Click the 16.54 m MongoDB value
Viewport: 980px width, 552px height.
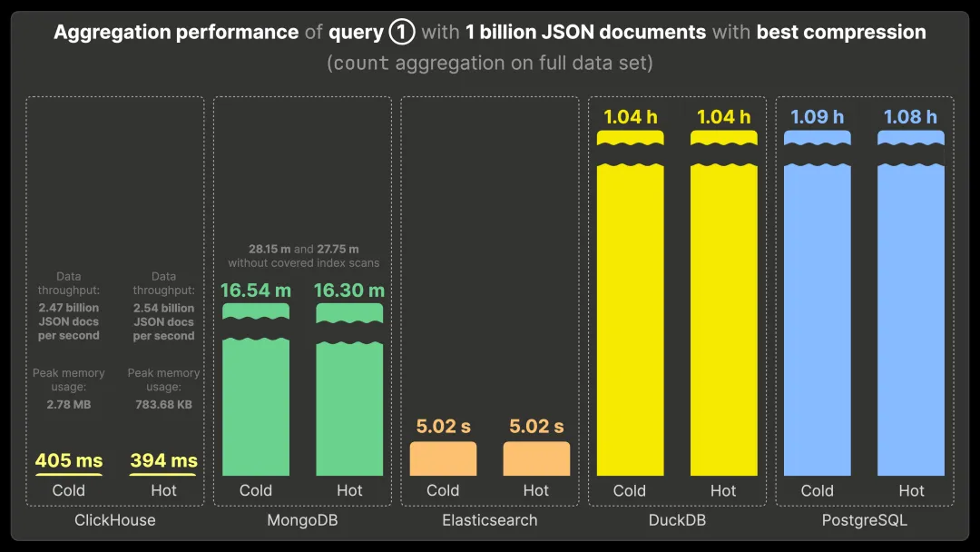256,290
